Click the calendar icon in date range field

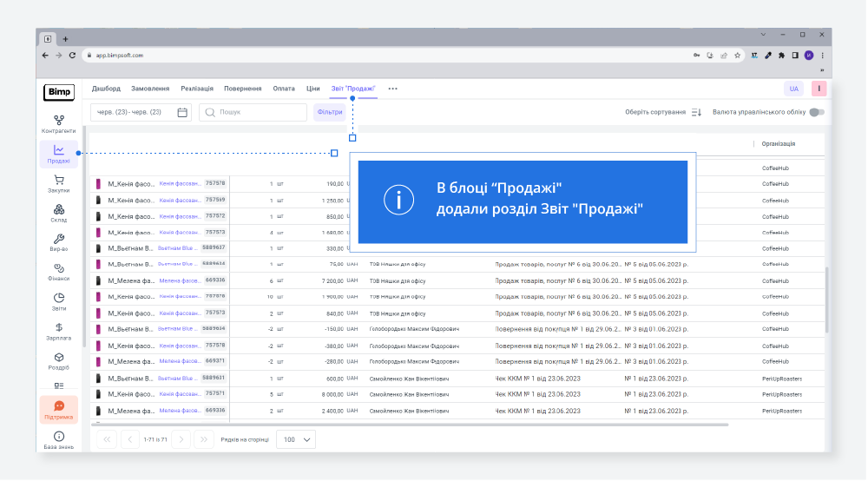click(x=182, y=112)
